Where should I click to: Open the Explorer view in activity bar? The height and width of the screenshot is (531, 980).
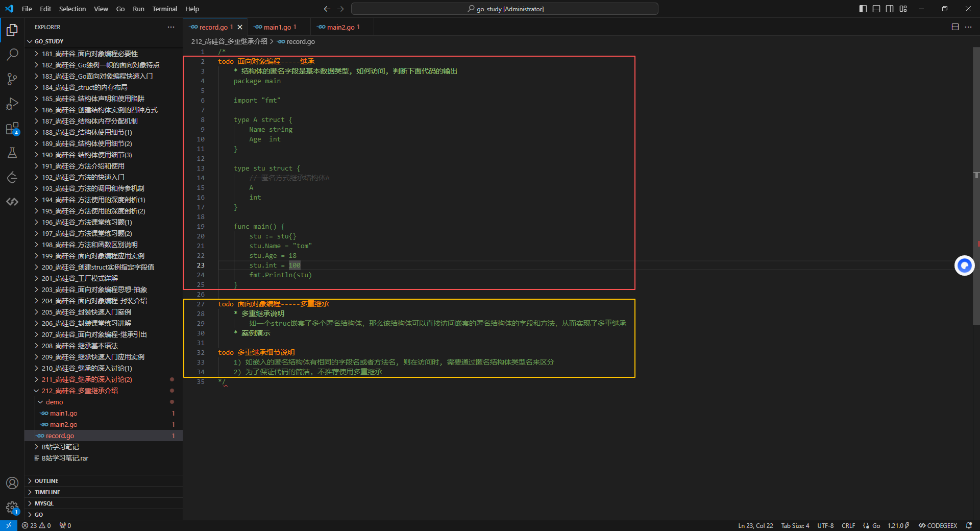(12, 30)
